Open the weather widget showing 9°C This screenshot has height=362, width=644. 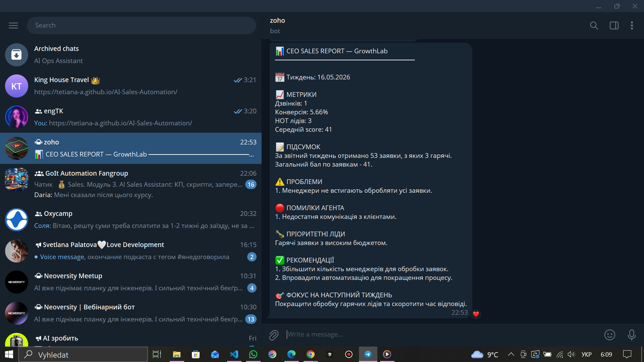(x=485, y=355)
